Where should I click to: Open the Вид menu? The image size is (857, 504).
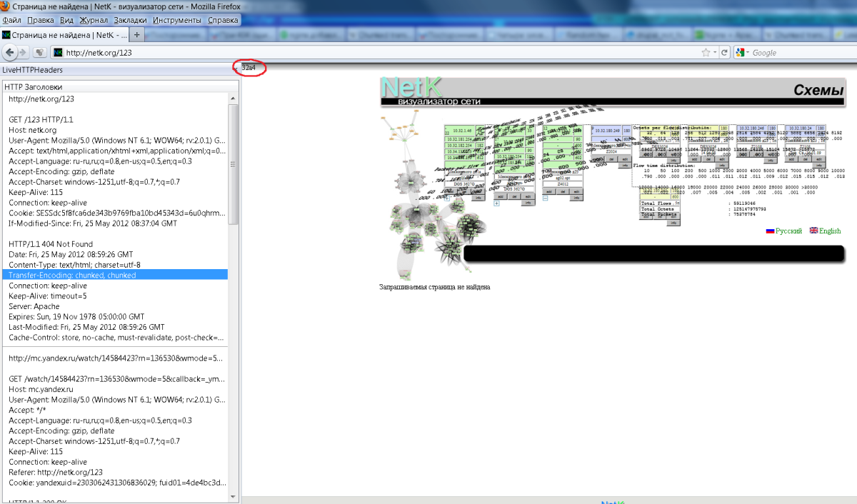tap(66, 20)
